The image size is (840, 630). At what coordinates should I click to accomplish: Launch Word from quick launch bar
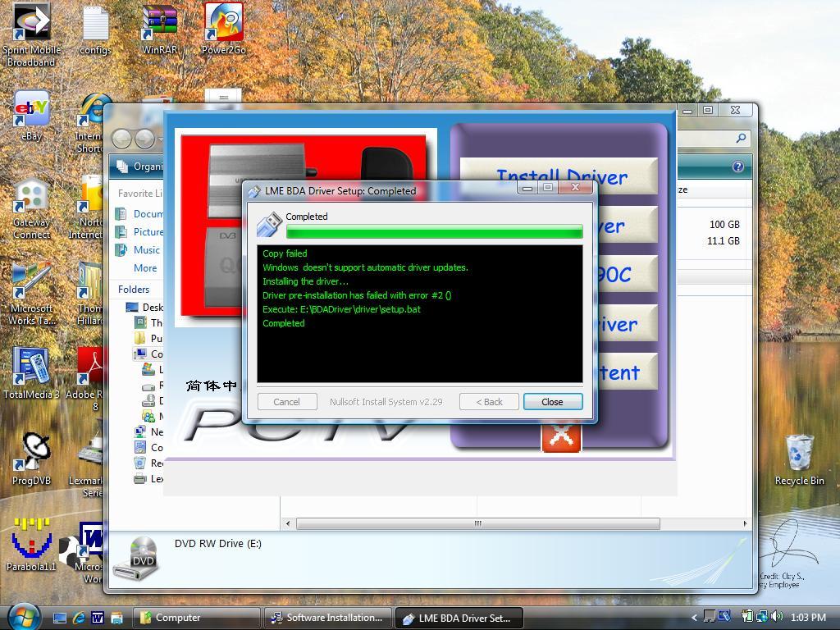coord(98,618)
